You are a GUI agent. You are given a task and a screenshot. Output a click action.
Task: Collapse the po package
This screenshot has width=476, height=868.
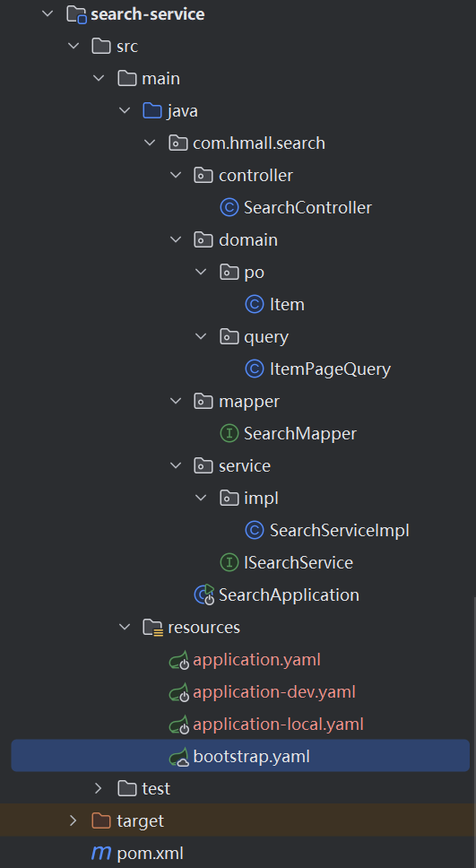(201, 272)
